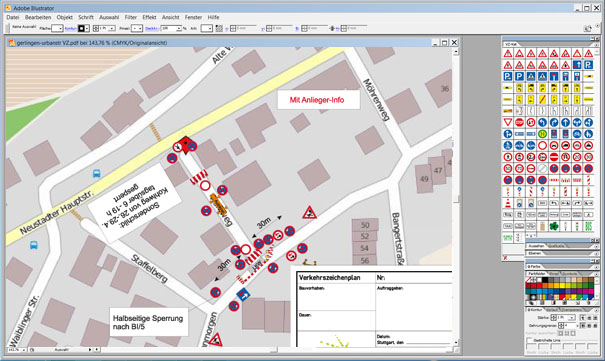Choose the grey striped end-of-restrictions symbol
605x361 pixels.
click(x=542, y=168)
